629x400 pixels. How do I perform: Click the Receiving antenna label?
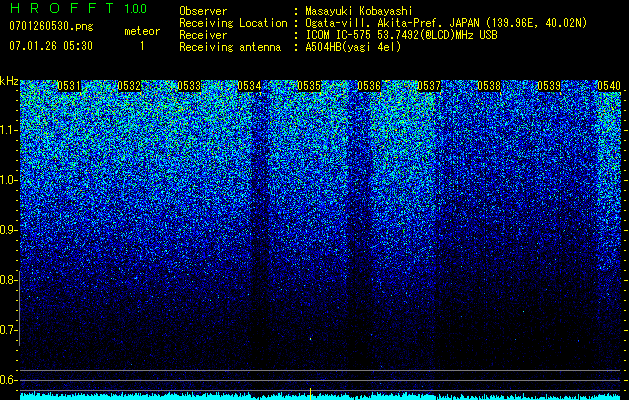[230, 47]
